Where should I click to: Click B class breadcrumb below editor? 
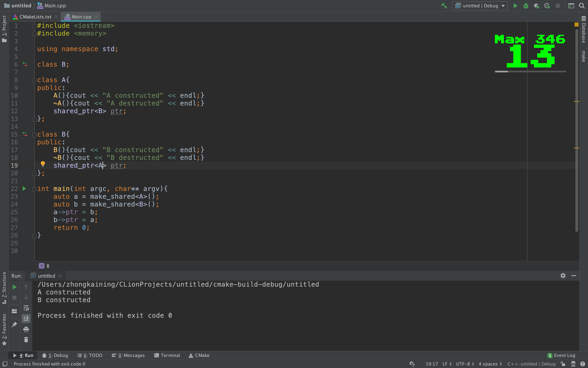(x=44, y=266)
